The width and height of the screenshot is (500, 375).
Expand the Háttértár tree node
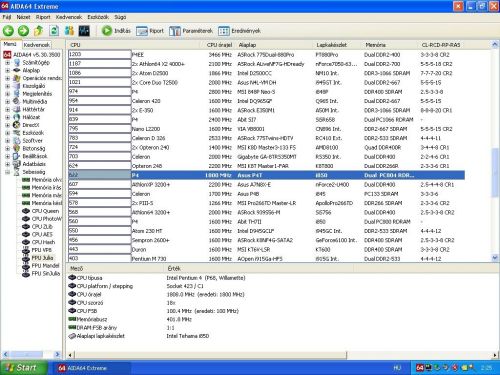click(x=7, y=109)
